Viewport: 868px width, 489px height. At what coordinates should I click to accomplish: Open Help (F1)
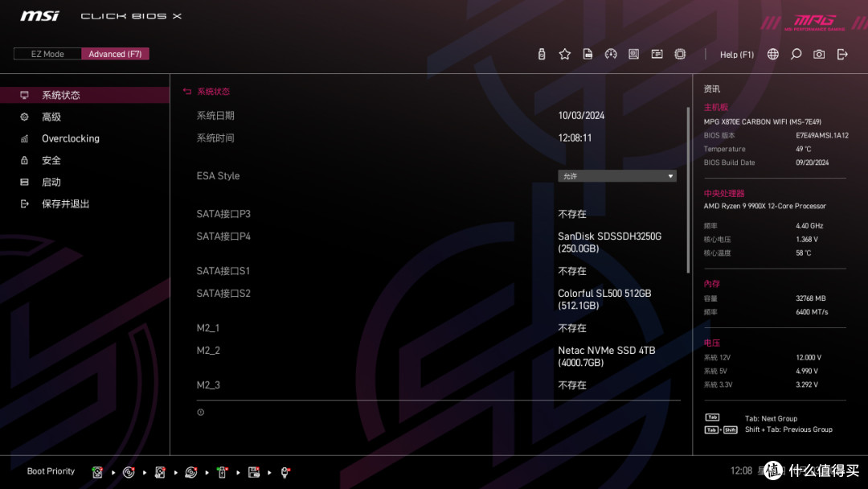coord(736,54)
